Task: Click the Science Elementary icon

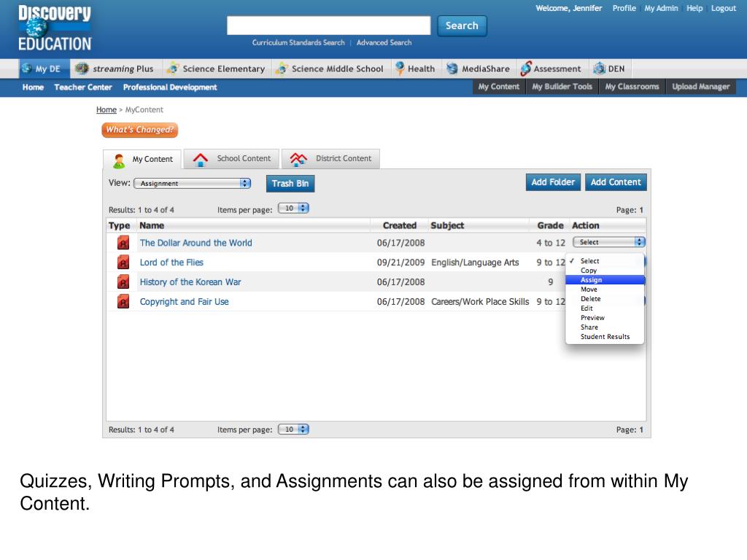Action: tap(172, 69)
